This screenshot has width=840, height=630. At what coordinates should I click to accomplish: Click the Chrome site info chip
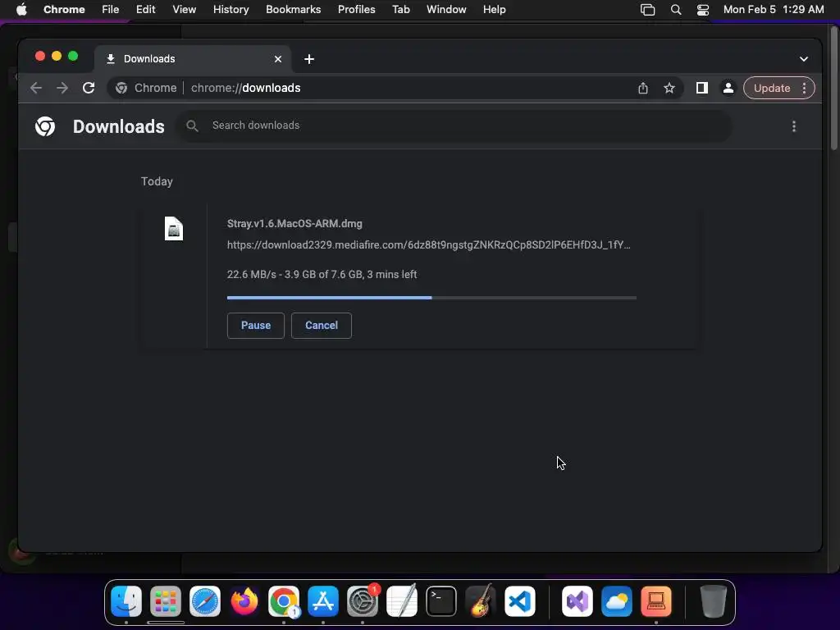[146, 88]
